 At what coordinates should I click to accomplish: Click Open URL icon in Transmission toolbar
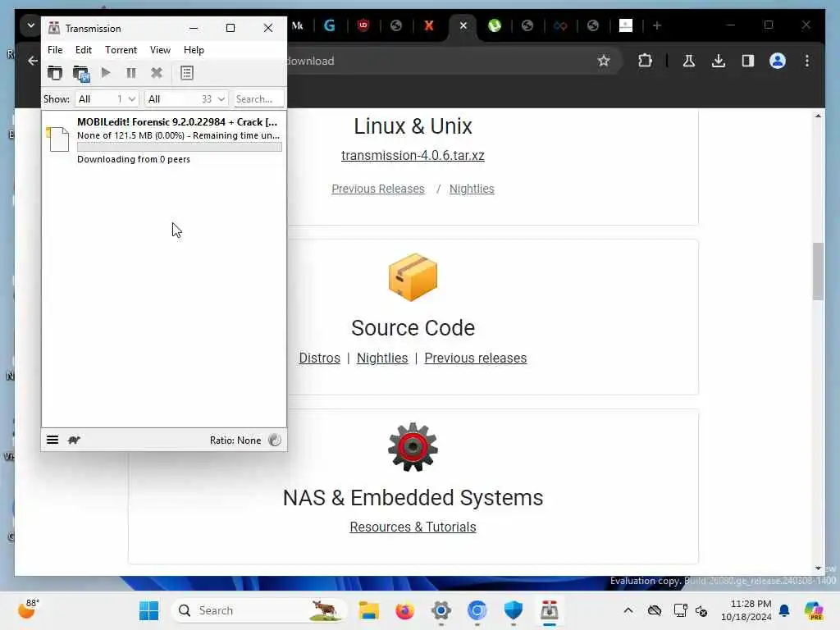[x=81, y=73]
